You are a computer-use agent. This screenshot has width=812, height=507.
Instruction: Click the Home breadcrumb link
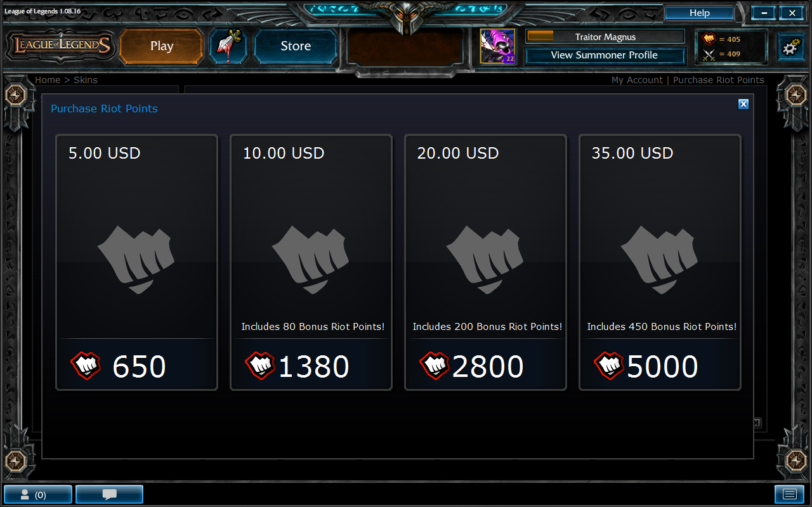(48, 80)
